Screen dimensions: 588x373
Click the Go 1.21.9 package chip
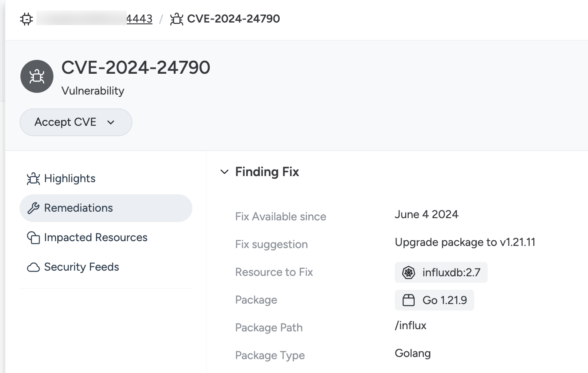pos(434,301)
